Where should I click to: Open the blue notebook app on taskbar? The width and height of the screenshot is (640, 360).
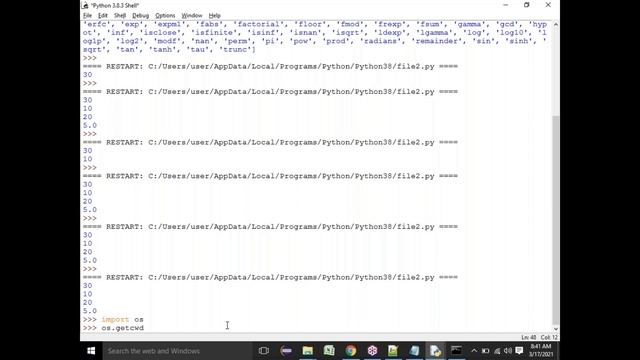tap(414, 351)
